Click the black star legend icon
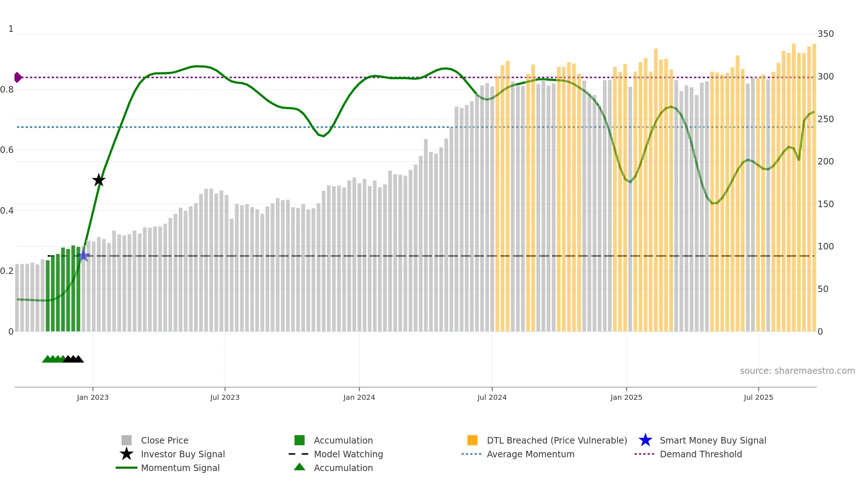868x488 pixels. click(x=127, y=454)
